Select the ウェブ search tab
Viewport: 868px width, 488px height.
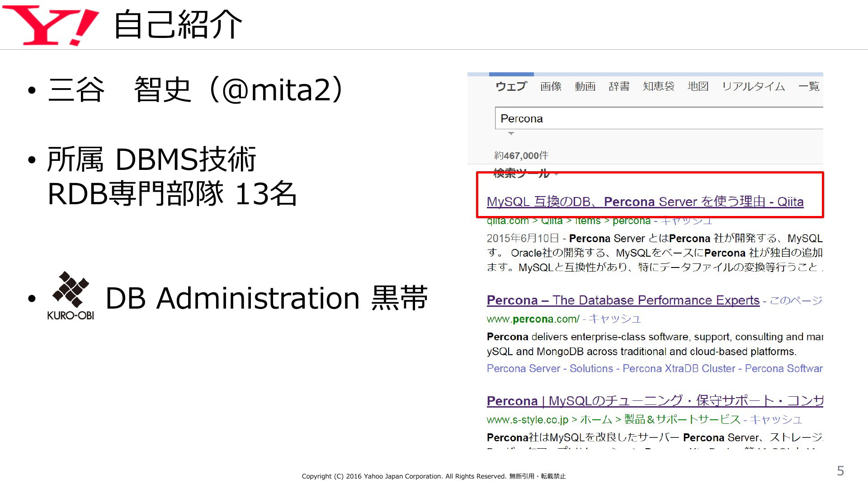click(511, 86)
